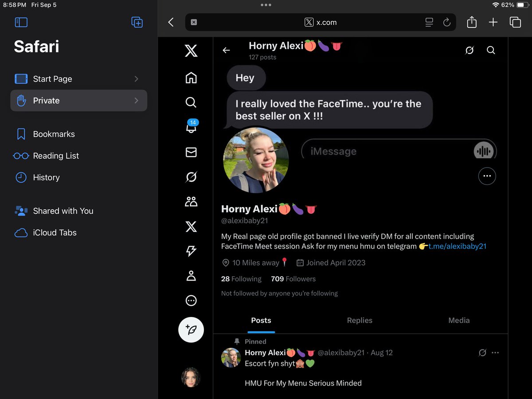Go to the X Home timeline
This screenshot has width=532, height=399.
click(191, 78)
